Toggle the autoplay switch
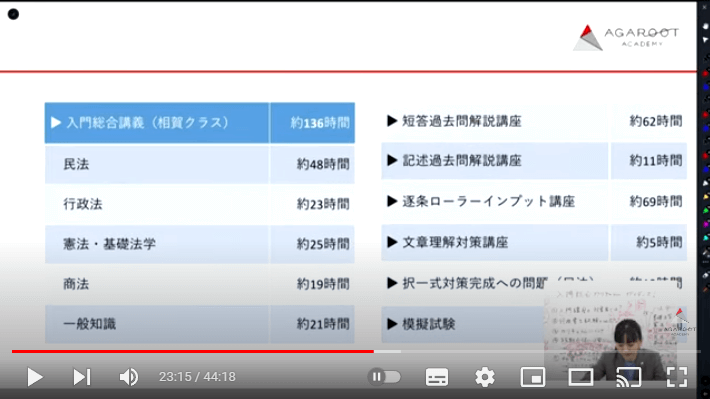710x399 pixels. click(x=384, y=377)
